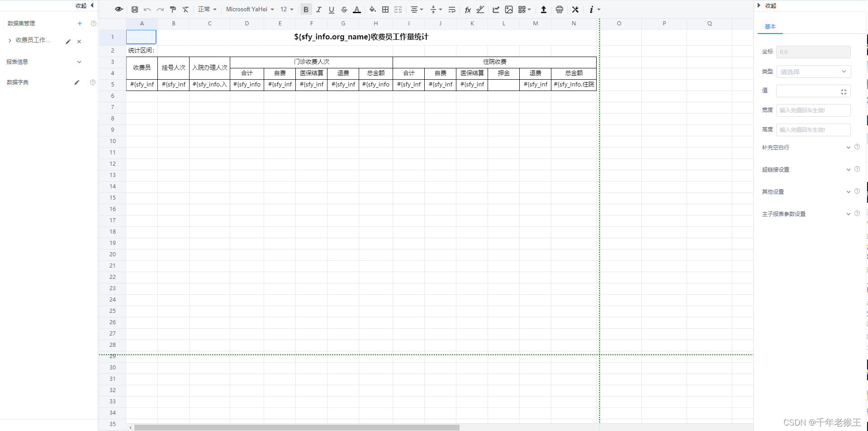This screenshot has width=868, height=431.
Task: Click the print settings icon
Action: pyautogui.click(x=560, y=9)
